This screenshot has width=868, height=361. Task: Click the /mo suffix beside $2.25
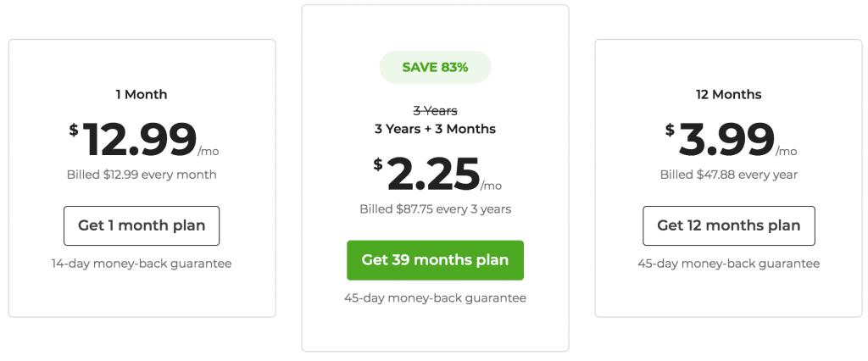pyautogui.click(x=491, y=186)
